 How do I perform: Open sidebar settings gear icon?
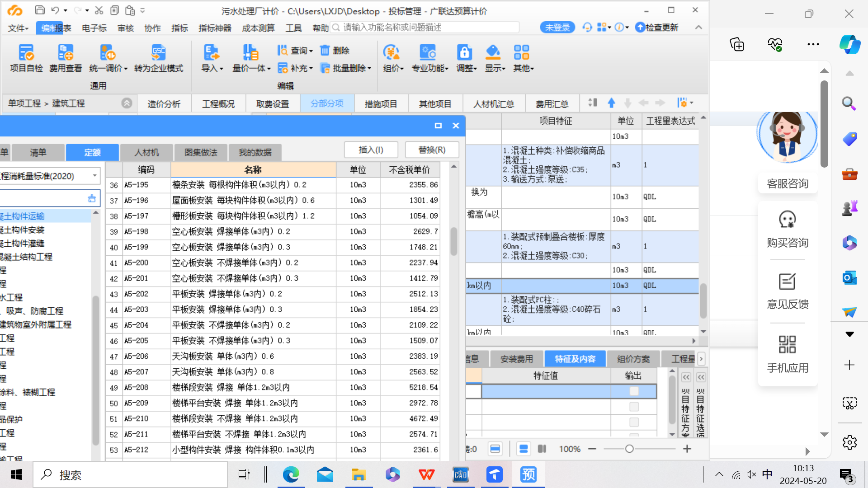pos(849,442)
